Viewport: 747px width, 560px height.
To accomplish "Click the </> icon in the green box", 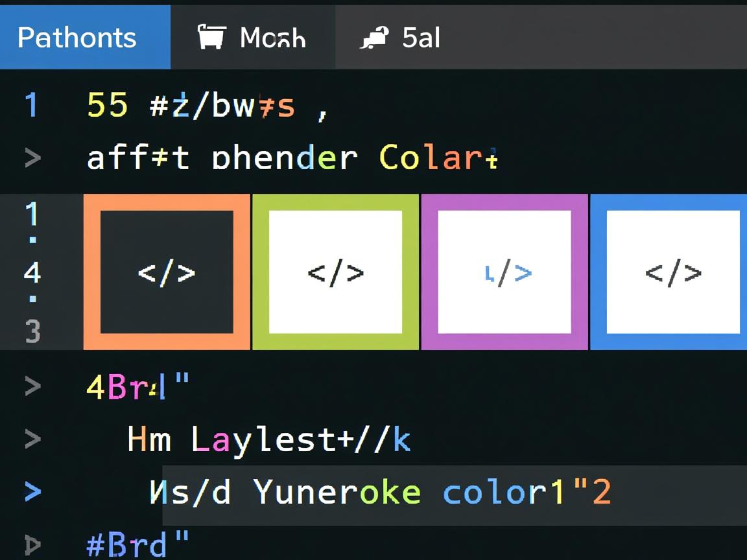I will 335,272.
